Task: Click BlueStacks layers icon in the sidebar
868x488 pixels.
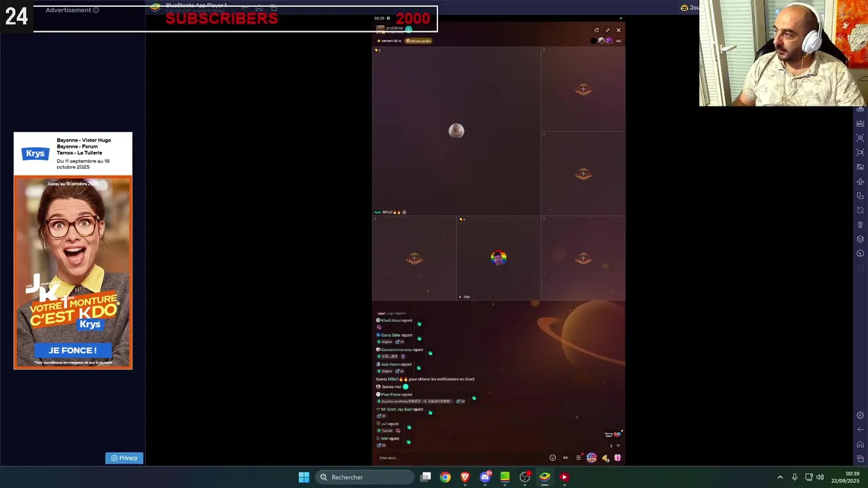Action: click(861, 239)
